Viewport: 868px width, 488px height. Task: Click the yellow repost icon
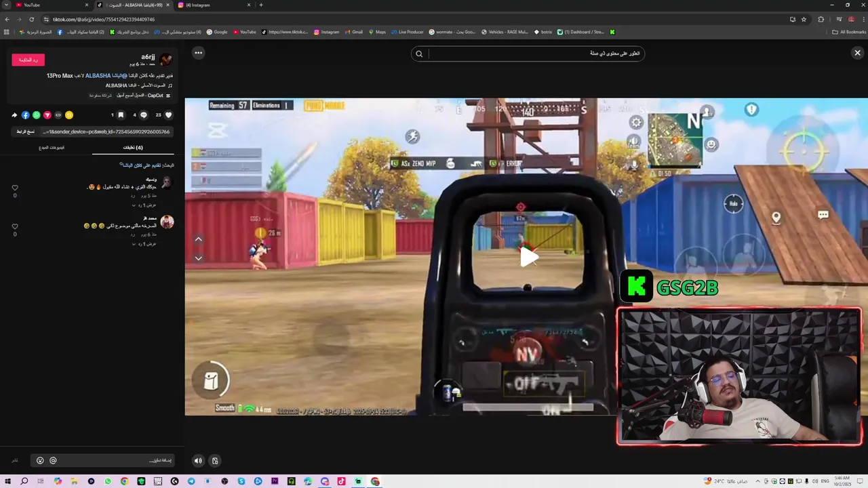69,115
